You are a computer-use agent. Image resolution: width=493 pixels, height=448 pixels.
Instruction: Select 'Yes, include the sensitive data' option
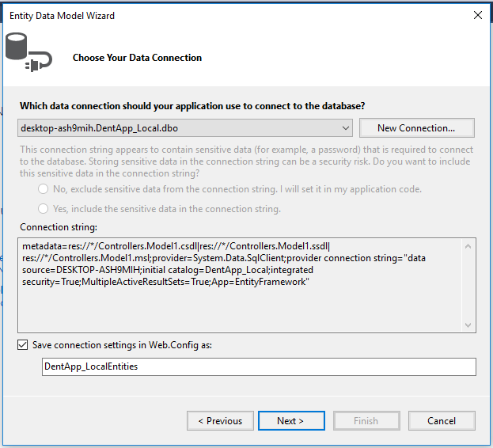point(43,210)
